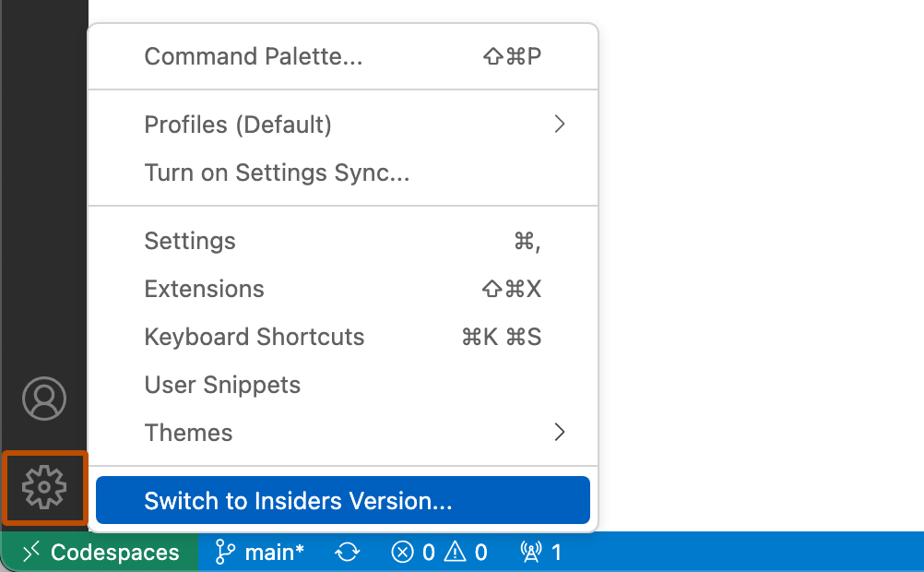The image size is (924, 572).
Task: Open the Accounts icon in activity bar
Action: (x=44, y=399)
